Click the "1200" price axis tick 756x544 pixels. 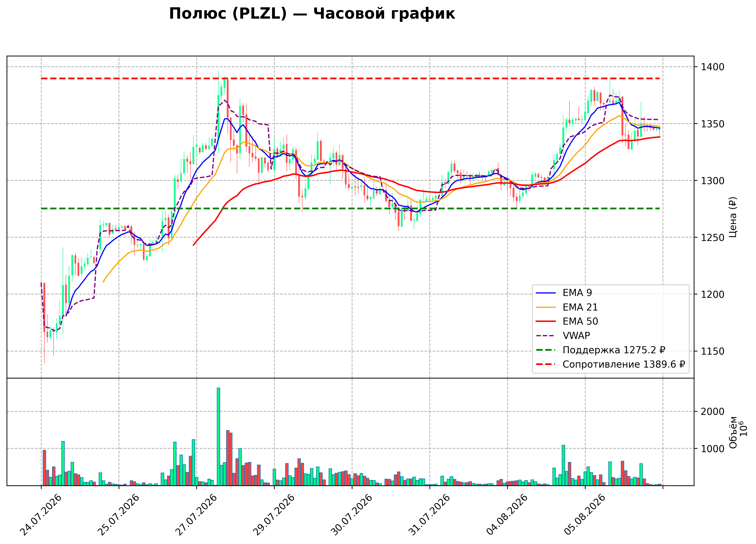point(713,295)
